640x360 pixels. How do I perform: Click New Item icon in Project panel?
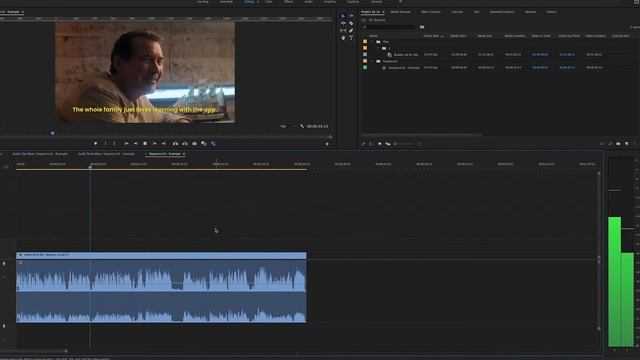[627, 144]
